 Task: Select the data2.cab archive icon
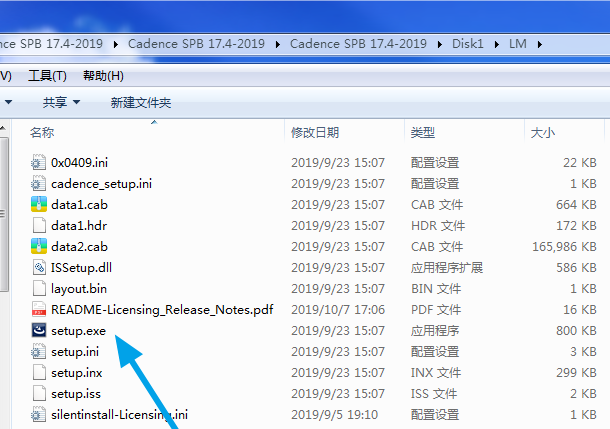(39, 246)
